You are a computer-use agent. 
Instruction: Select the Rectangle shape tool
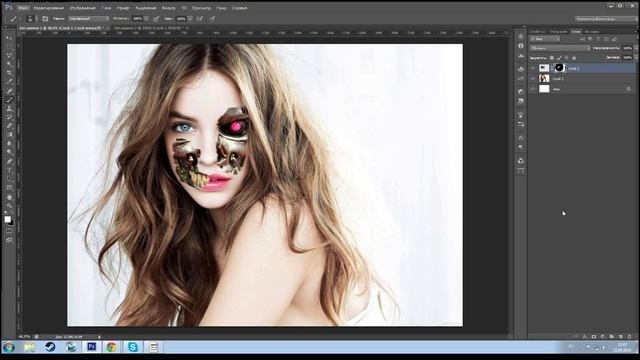(9, 188)
